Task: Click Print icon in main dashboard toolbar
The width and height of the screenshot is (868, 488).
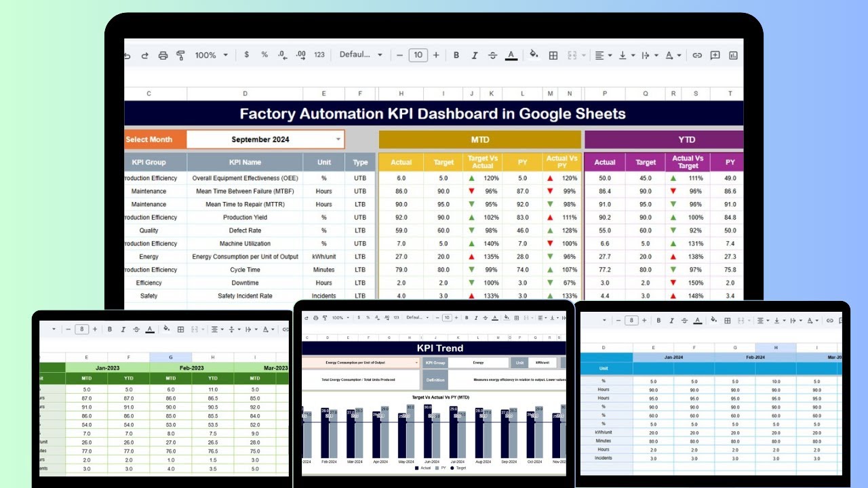Action: [x=163, y=56]
